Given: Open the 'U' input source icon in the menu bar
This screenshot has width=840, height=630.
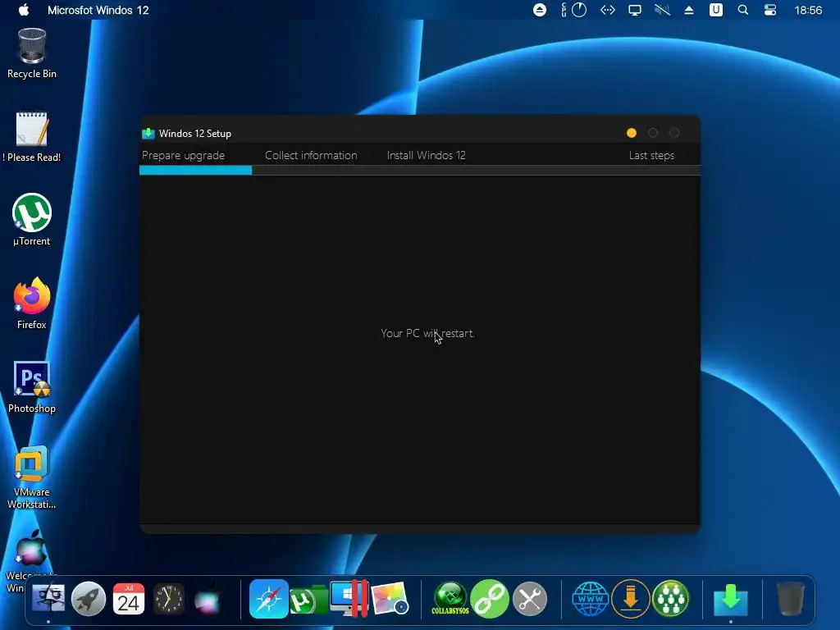Looking at the screenshot, I should tap(715, 10).
